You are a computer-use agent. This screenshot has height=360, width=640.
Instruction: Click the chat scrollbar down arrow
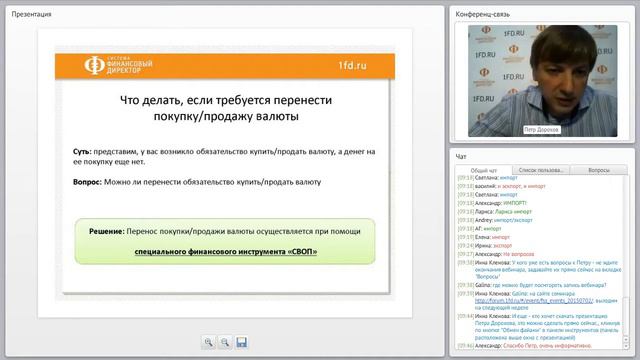[x=626, y=346]
